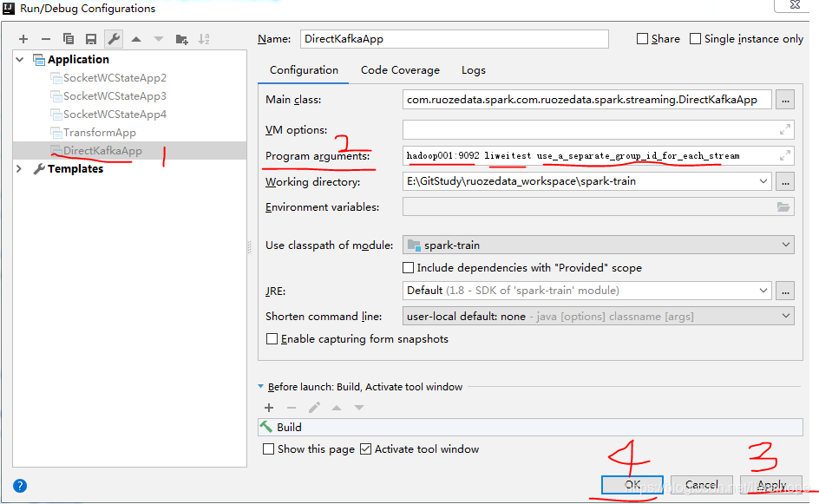Screen dimensions: 819x504
Task: Click the Program arguments input field
Action: pyautogui.click(x=599, y=155)
